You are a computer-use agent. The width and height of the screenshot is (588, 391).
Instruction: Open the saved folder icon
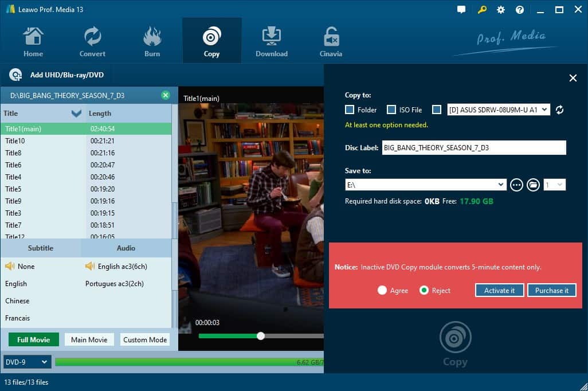point(533,185)
